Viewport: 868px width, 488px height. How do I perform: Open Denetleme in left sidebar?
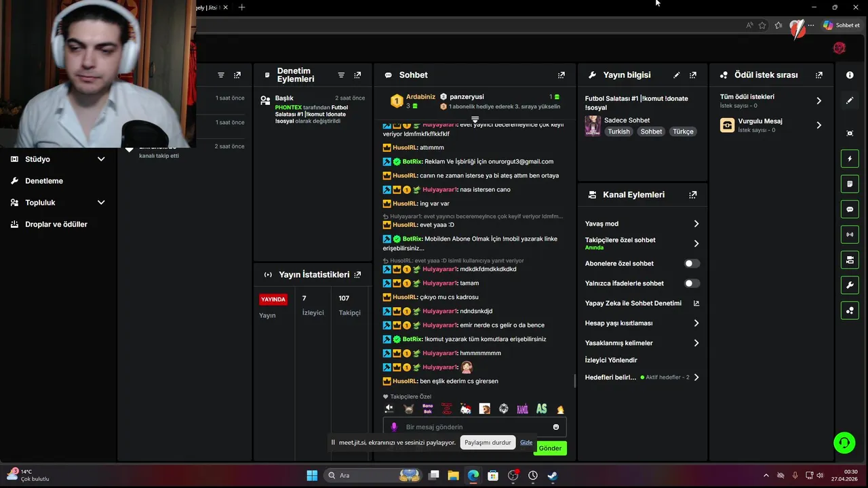coord(44,181)
